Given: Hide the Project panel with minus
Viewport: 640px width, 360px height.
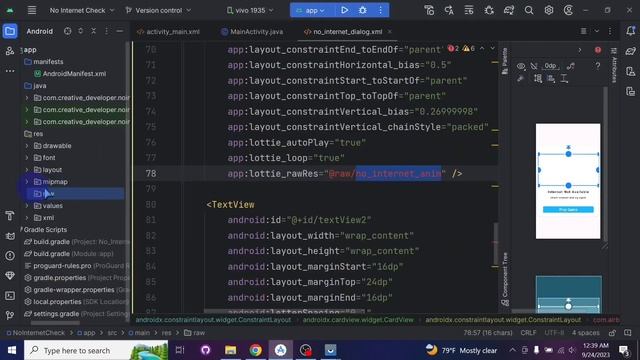Looking at the screenshot, I should pos(120,31).
